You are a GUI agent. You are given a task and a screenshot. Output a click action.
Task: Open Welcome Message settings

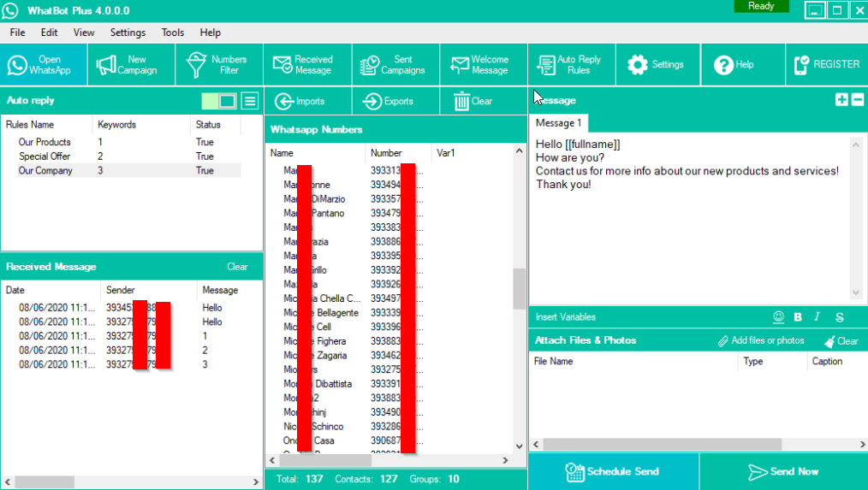click(x=484, y=65)
